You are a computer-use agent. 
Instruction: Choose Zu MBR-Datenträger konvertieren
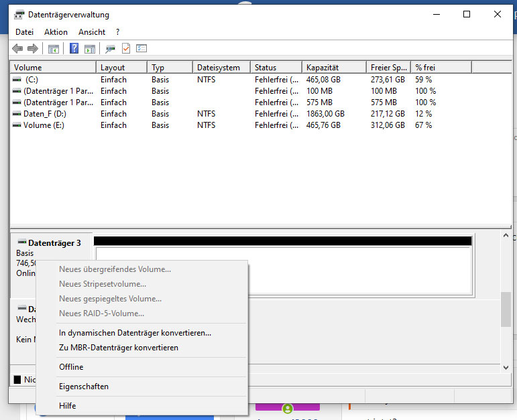(x=119, y=348)
